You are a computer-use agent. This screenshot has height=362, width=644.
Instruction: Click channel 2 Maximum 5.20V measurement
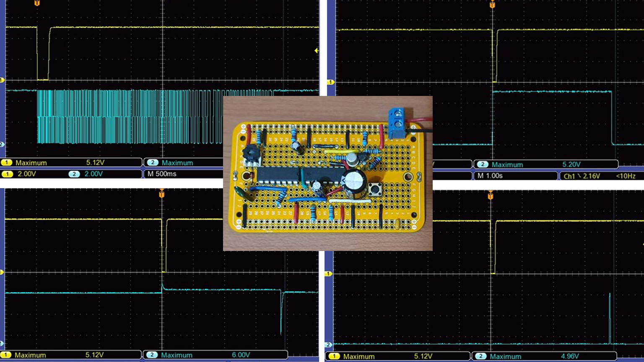[x=545, y=165]
